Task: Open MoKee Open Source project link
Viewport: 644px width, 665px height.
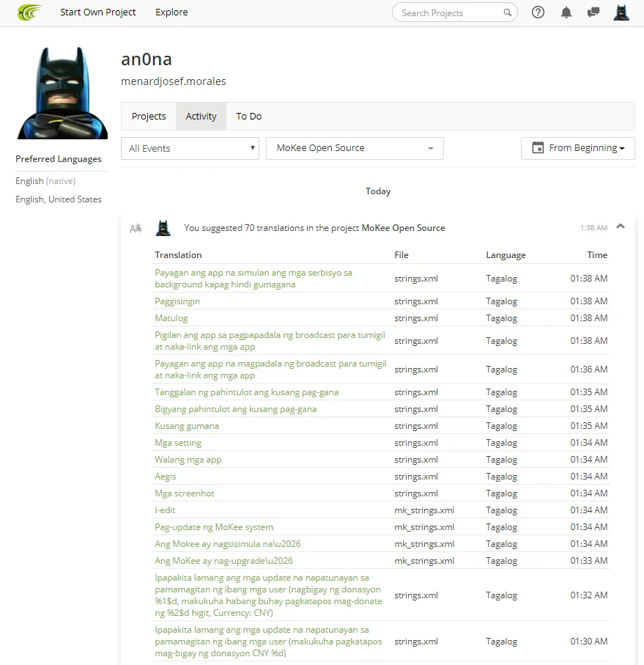Action: pyautogui.click(x=403, y=228)
